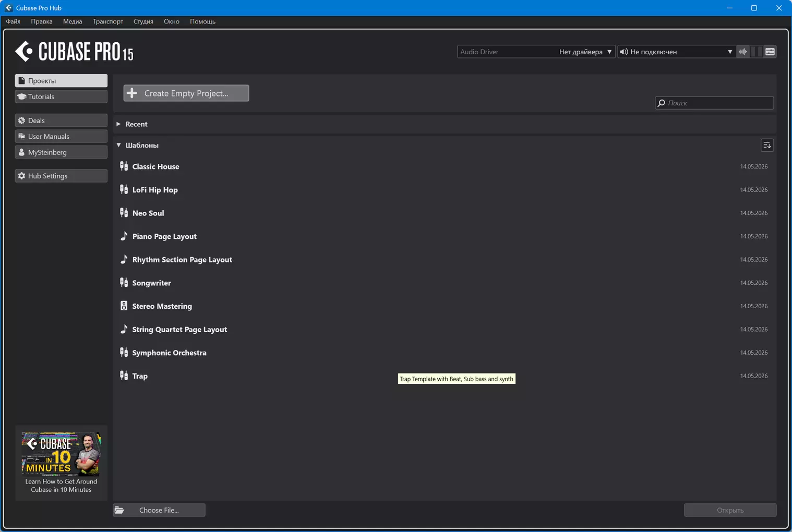
Task: Open the Окно menu
Action: point(172,21)
